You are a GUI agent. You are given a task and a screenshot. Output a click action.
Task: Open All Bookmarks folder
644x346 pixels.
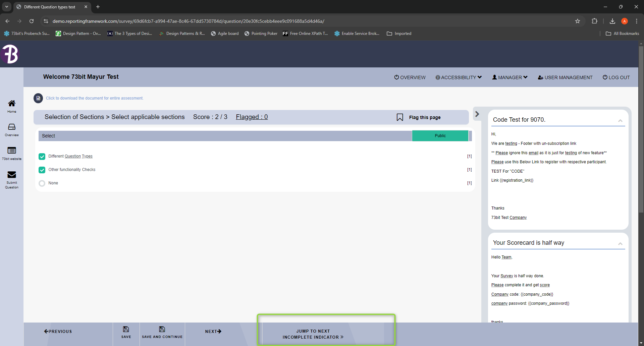tap(623, 34)
